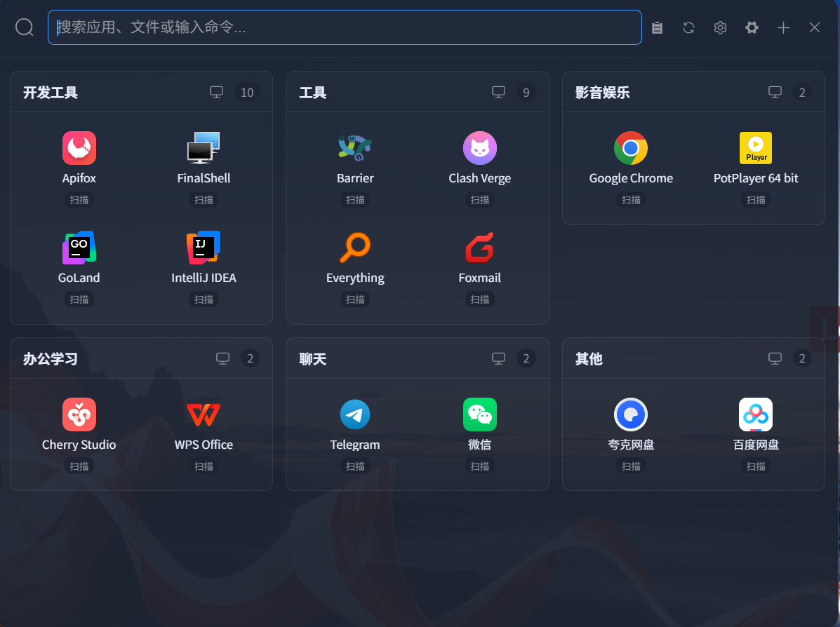Image resolution: width=840 pixels, height=627 pixels.
Task: Click the count badge 2 in 办公学习
Action: (251, 358)
